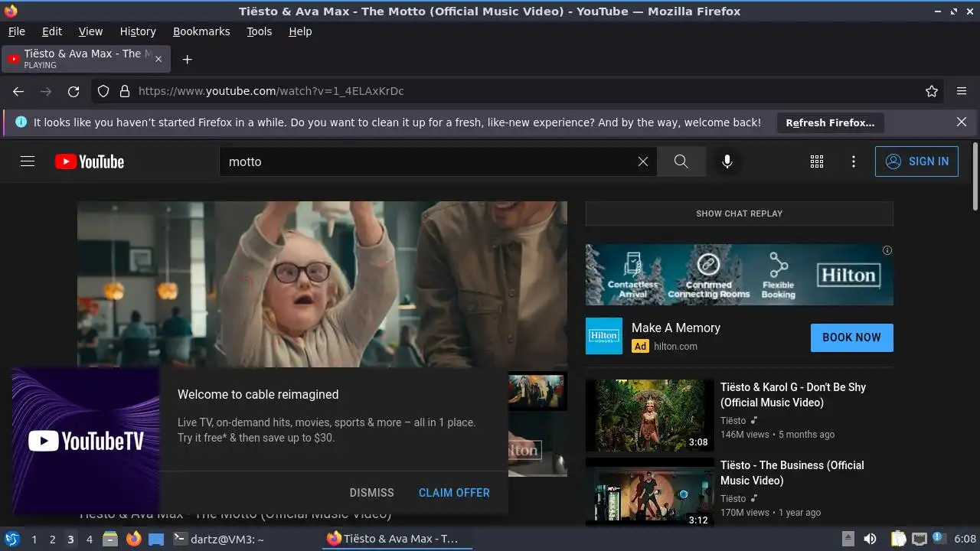Show the desktop via blue taskbar icon
Screen dimensions: 980x551
[x=156, y=539]
